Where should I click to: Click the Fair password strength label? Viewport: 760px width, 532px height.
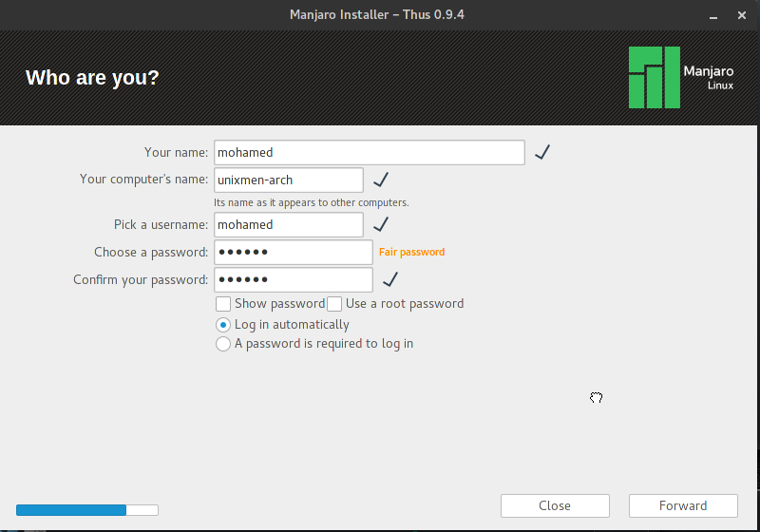coord(411,252)
